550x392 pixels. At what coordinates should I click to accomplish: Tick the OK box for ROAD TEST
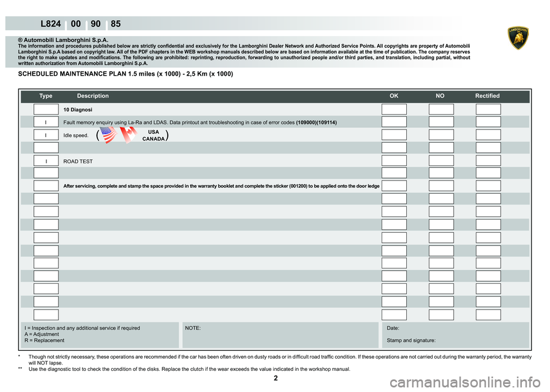pyautogui.click(x=394, y=160)
